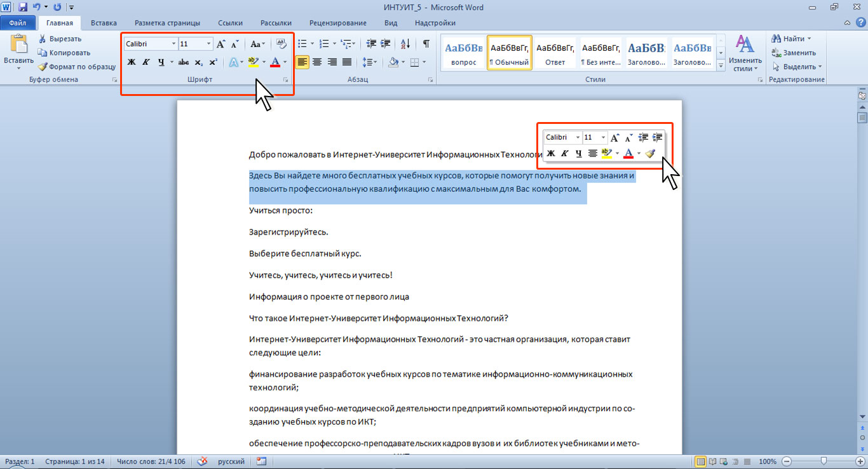This screenshot has height=469, width=868.
Task: Click the bulleted list icon
Action: point(302,44)
